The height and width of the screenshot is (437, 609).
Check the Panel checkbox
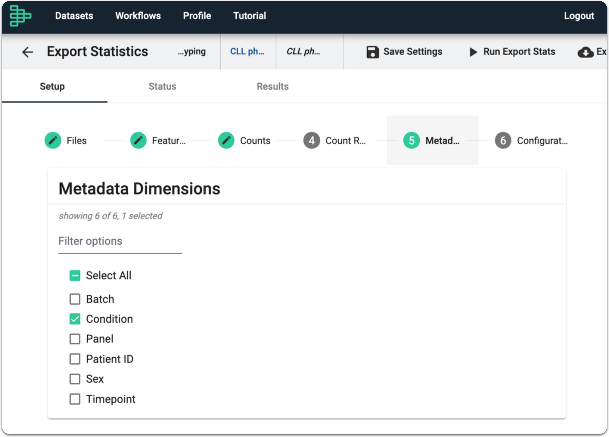tap(75, 339)
